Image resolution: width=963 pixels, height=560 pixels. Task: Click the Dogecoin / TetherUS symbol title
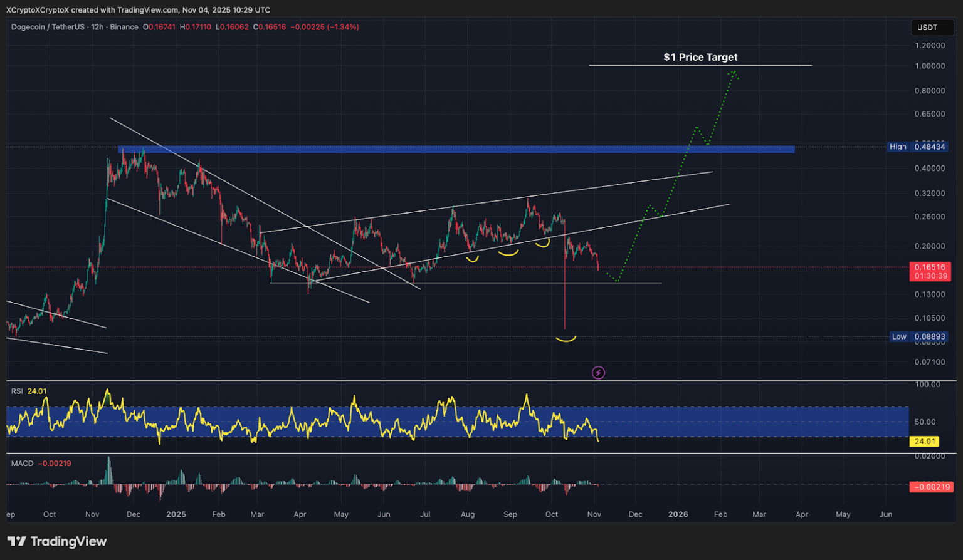(48, 27)
